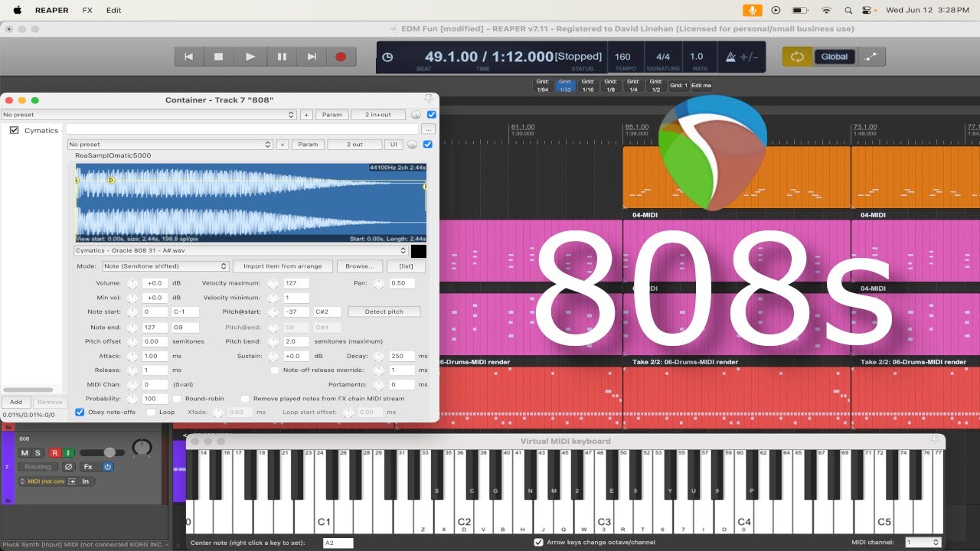Image resolution: width=980 pixels, height=551 pixels.
Task: Click the Detect pitch button
Action: coord(384,311)
